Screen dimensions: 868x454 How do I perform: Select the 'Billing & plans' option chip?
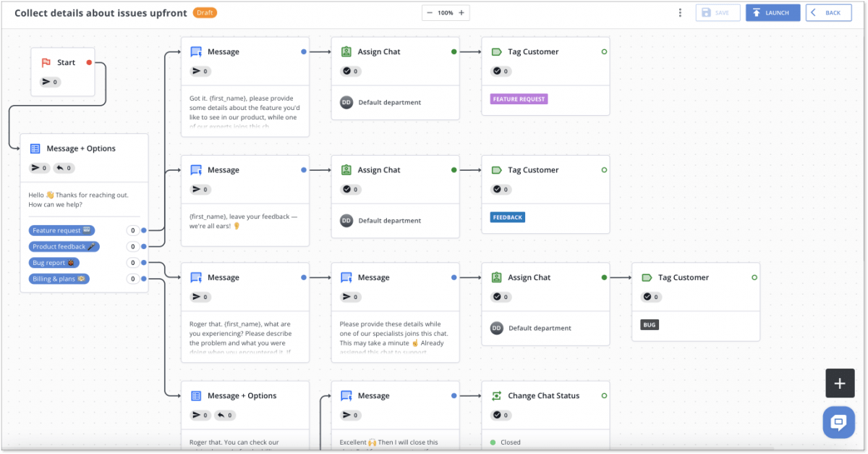[59, 278]
